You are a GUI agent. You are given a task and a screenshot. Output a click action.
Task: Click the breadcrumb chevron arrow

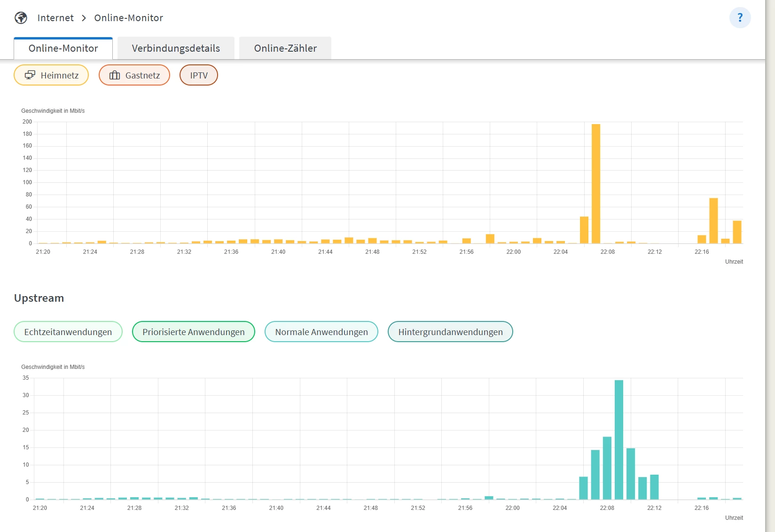pyautogui.click(x=84, y=18)
